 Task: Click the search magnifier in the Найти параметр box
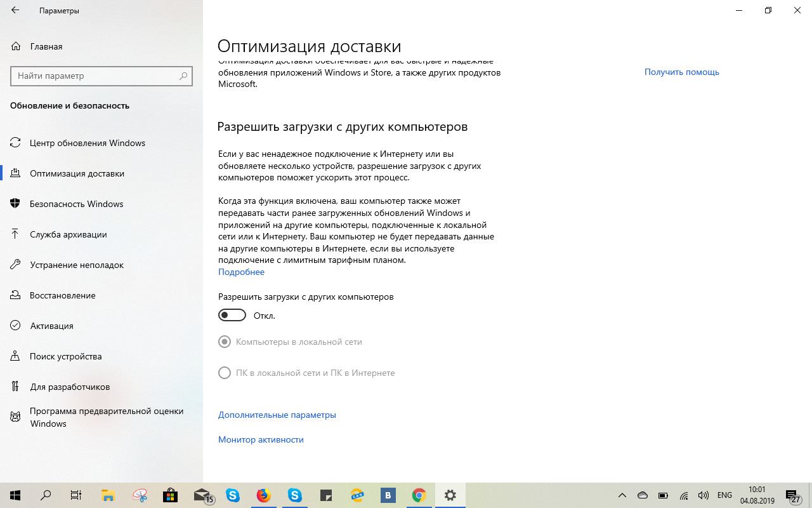pyautogui.click(x=183, y=76)
